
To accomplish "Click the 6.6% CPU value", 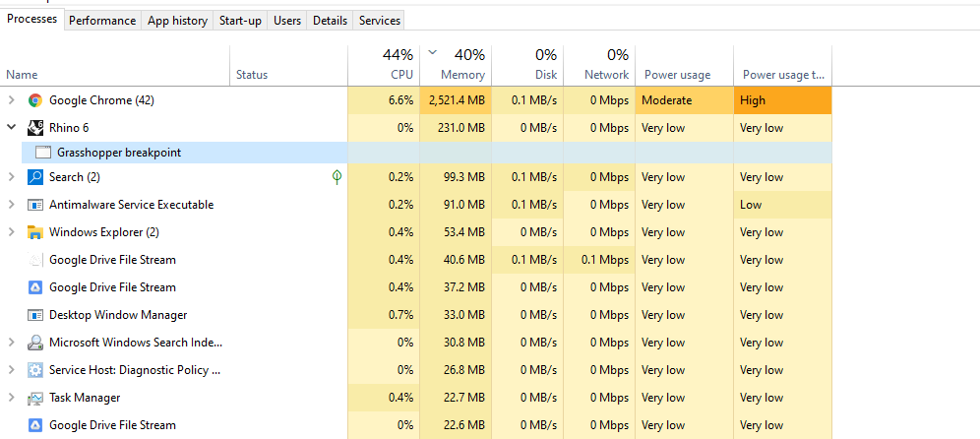I will (x=400, y=100).
